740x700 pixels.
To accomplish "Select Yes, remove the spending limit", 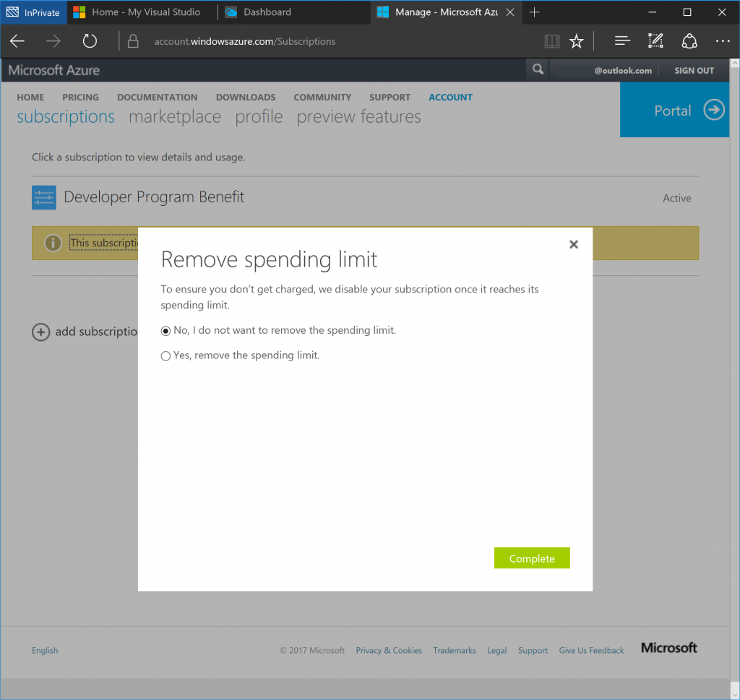I will (165, 355).
